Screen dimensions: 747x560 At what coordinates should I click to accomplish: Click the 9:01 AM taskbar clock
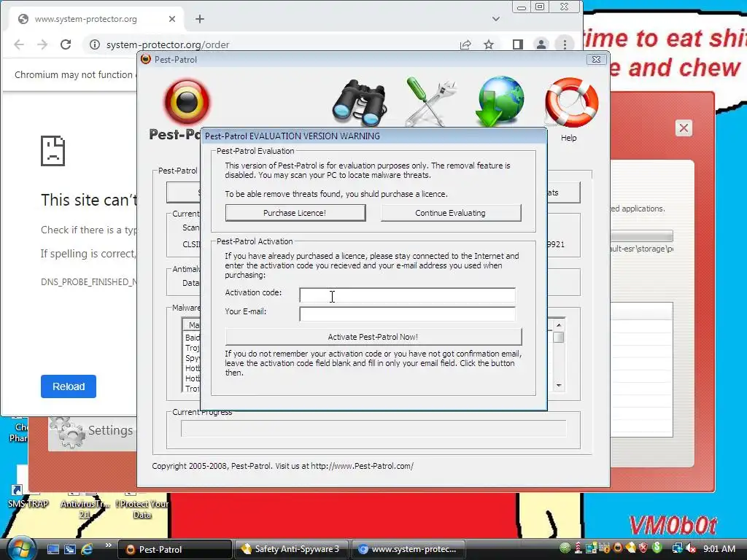pyautogui.click(x=719, y=549)
